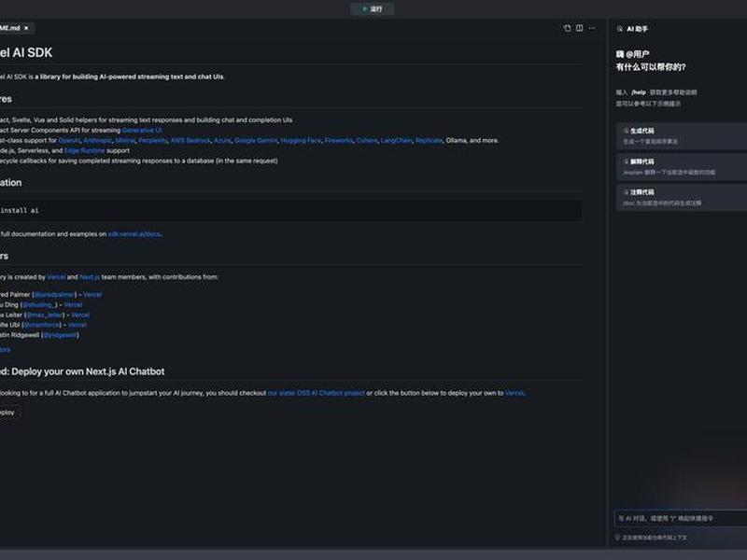Open Vercel link on the Palmer row

click(x=92, y=295)
